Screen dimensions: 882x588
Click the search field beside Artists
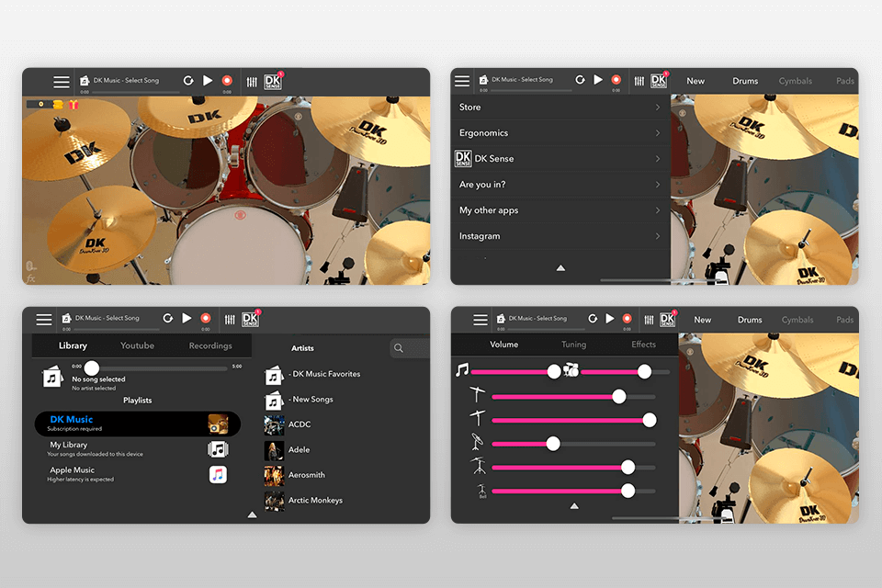tap(410, 347)
